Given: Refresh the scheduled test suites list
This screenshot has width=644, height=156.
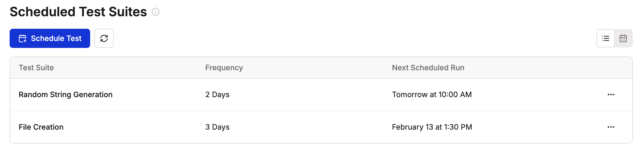Looking at the screenshot, I should click(104, 38).
